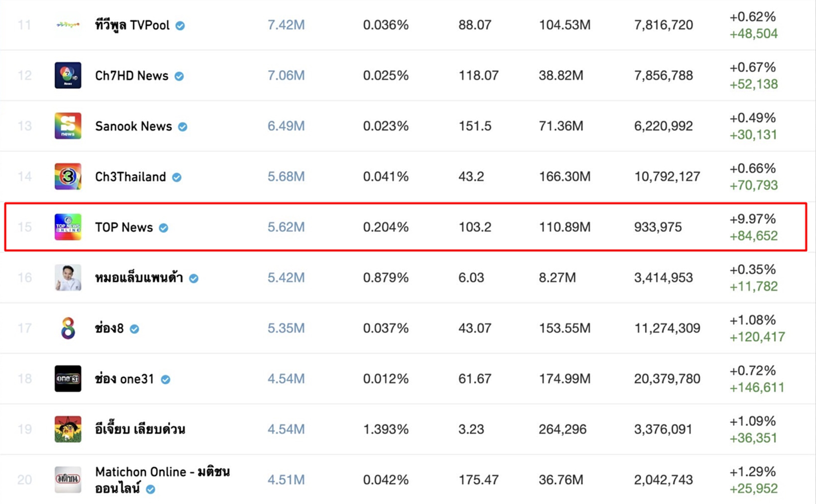Click the 5.68M fan count
816x504 pixels.
(286, 176)
